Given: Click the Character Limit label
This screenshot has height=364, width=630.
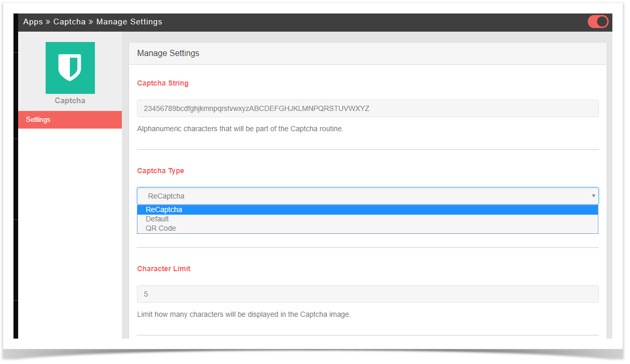Looking at the screenshot, I should point(164,269).
